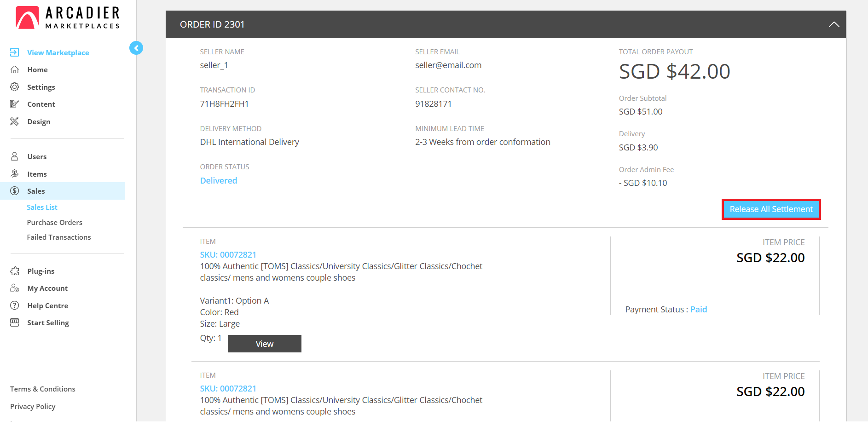Collapse the sidebar with blue arrow
This screenshot has height=432, width=868.
tap(136, 48)
